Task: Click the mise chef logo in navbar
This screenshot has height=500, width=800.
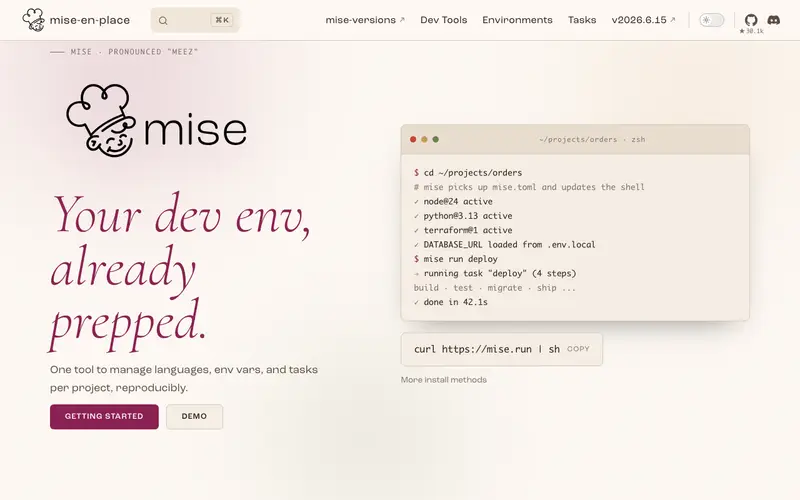Action: (x=34, y=20)
